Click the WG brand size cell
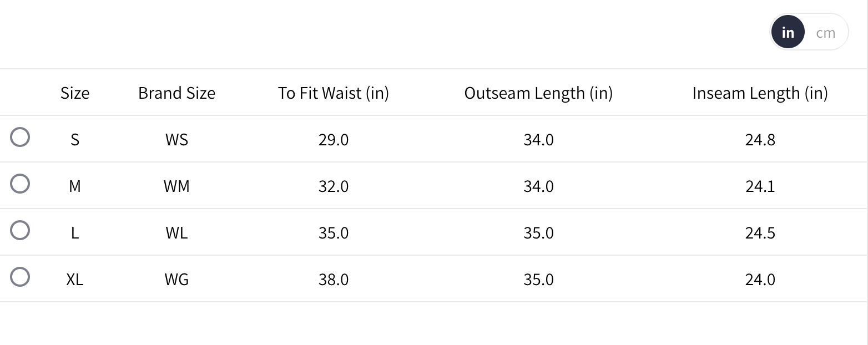Screen dimensions: 868x345 (176, 279)
